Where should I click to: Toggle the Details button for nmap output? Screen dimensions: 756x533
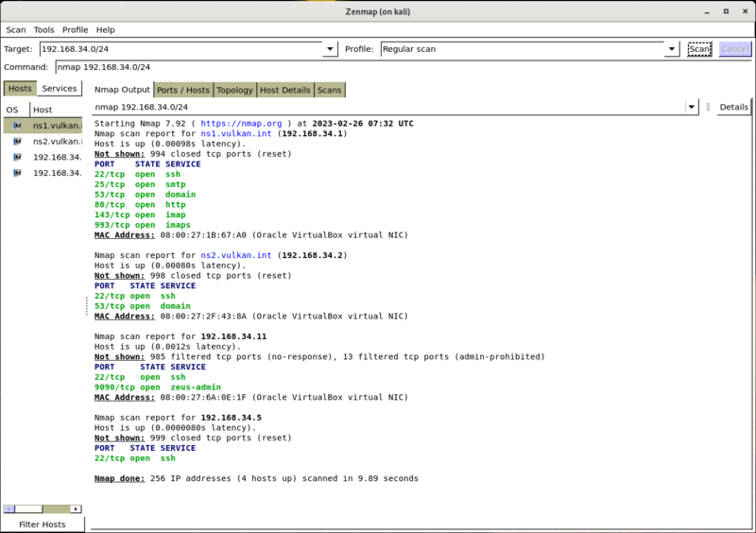tap(733, 108)
